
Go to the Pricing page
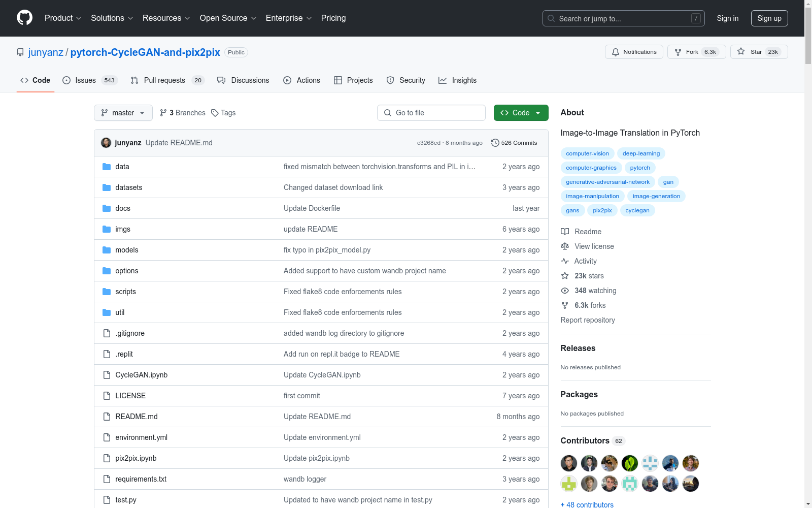pos(333,18)
